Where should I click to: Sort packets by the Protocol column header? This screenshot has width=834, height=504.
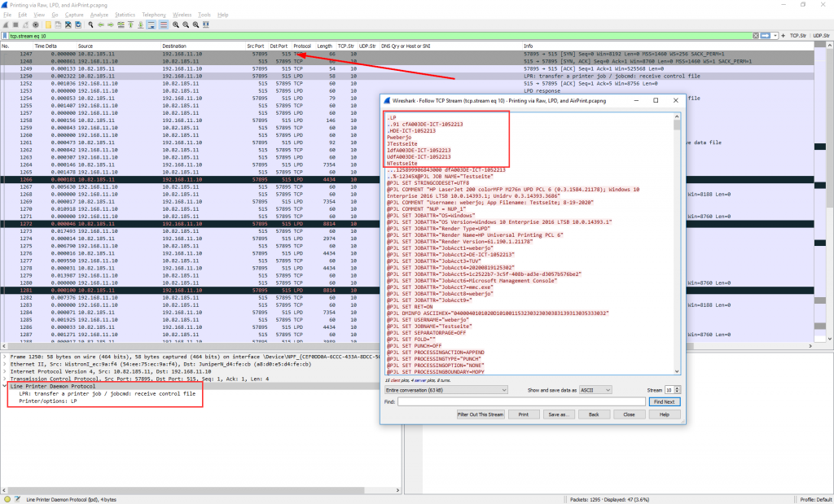[302, 46]
